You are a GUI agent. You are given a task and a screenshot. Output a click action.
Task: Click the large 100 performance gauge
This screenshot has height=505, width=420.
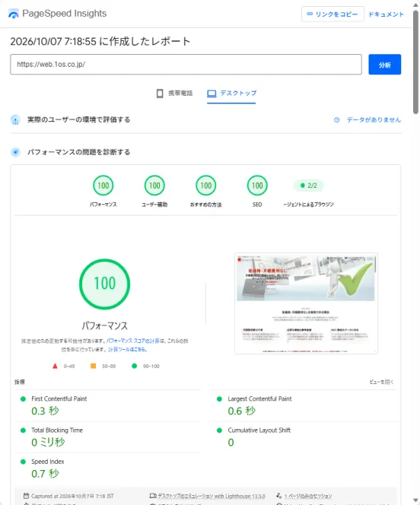105,284
